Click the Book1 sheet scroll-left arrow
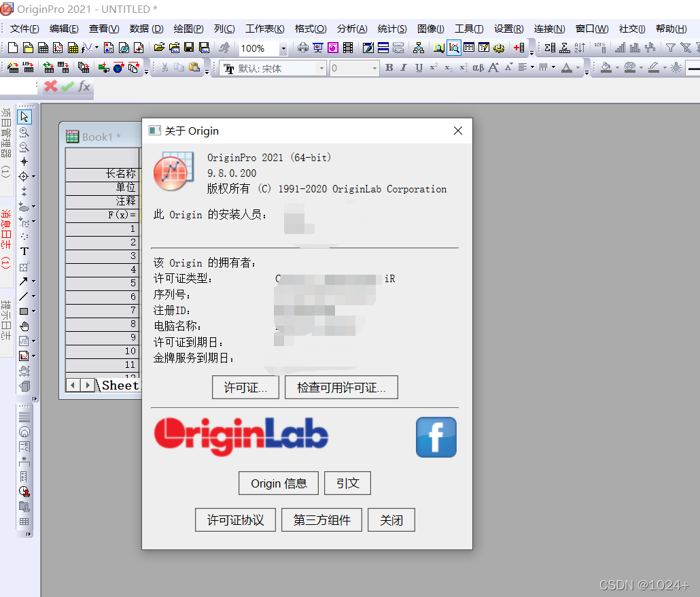This screenshot has width=700, height=597. click(73, 385)
